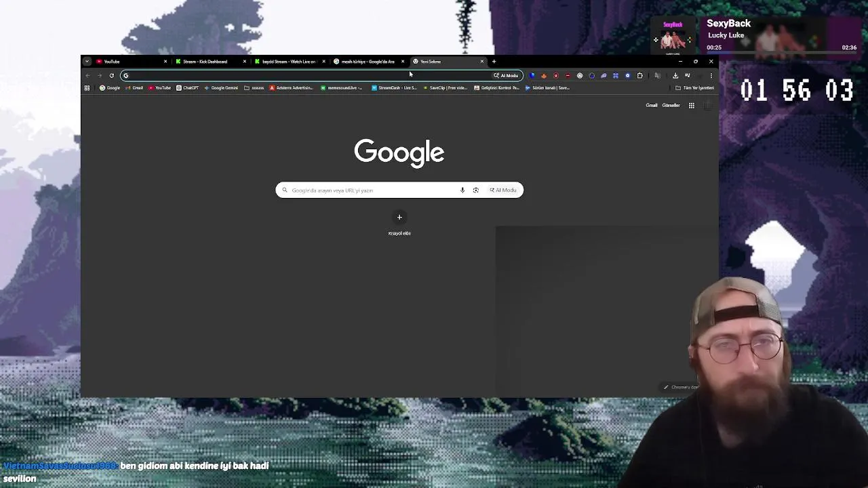Open the memesound.live bookmark
Viewport: 868px width, 488px height.
tap(342, 87)
